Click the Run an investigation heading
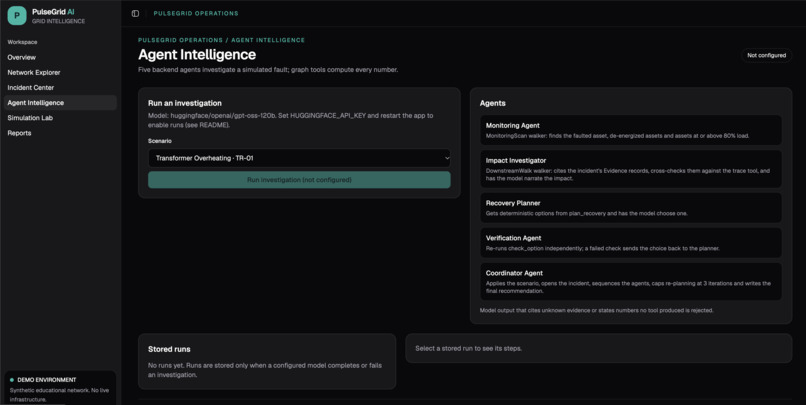This screenshot has width=806, height=405. pos(185,103)
